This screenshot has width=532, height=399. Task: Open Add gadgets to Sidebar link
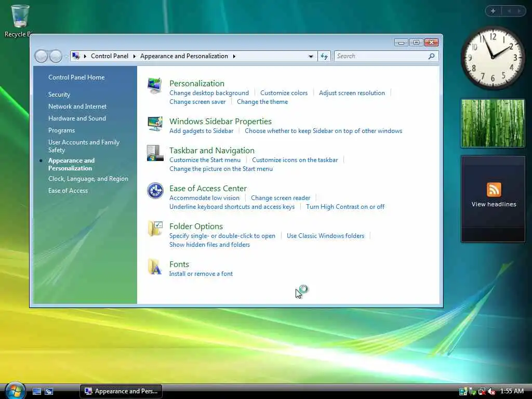coord(201,131)
